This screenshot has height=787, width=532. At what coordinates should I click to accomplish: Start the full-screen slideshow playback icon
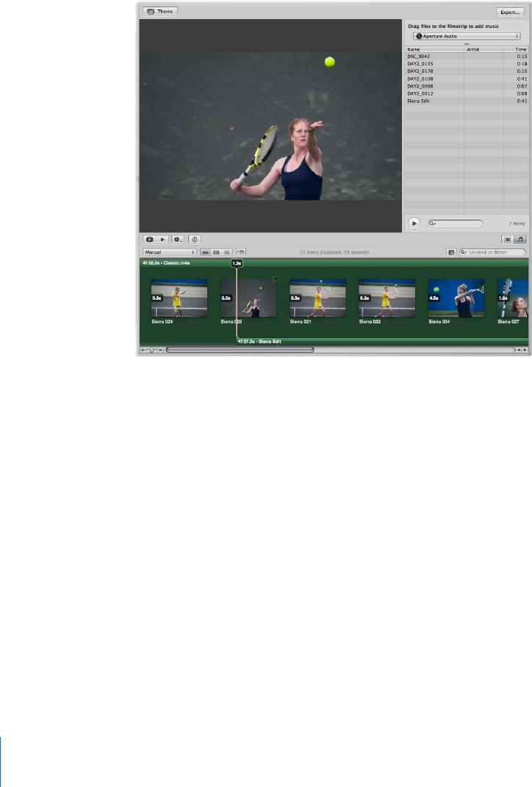coord(149,240)
